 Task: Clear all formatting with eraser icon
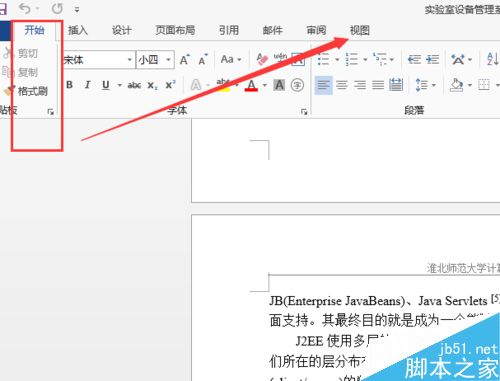(262, 59)
